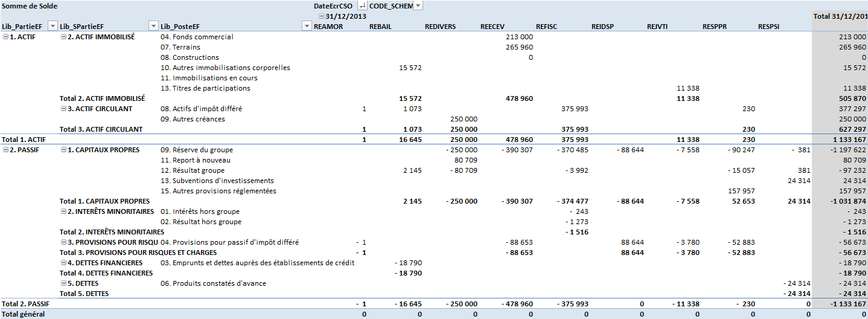Select 13. Subventions d'investissements label
Image resolution: width=868 pixels, height=319 pixels.
click(217, 181)
